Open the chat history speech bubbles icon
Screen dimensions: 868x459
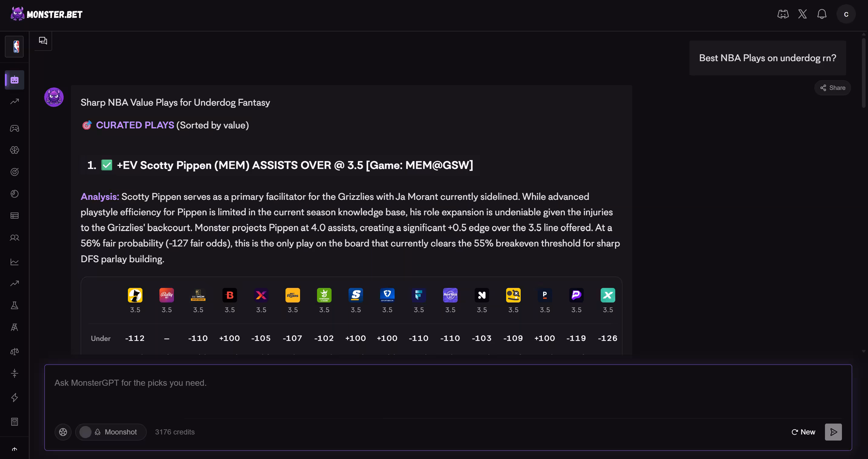point(43,41)
